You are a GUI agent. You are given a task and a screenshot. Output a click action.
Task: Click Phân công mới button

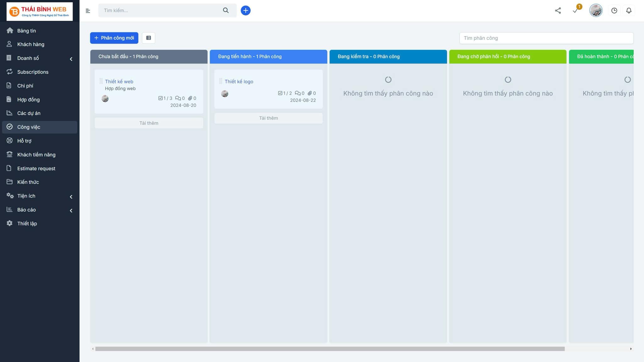point(114,38)
